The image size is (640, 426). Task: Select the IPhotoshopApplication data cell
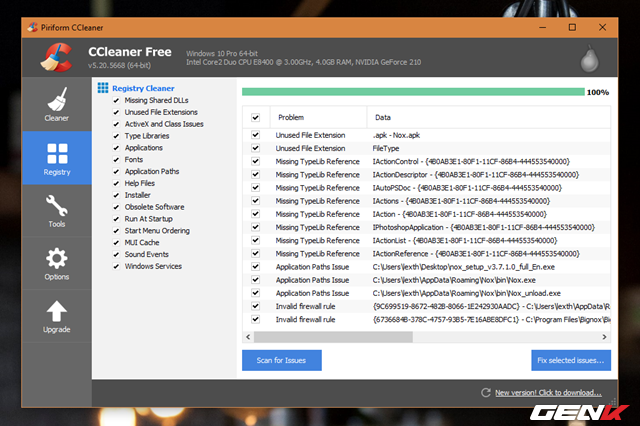click(x=483, y=227)
